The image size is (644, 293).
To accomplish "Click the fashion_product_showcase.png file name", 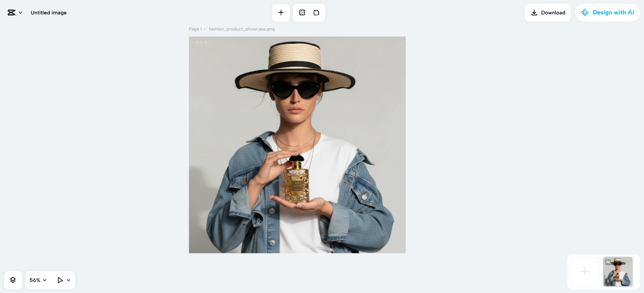I will click(242, 29).
